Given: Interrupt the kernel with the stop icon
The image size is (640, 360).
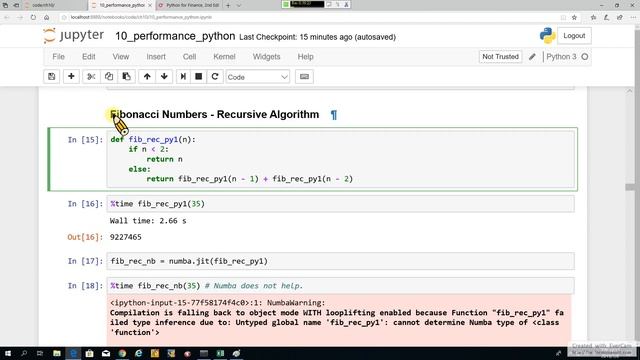Looking at the screenshot, I should point(199,77).
